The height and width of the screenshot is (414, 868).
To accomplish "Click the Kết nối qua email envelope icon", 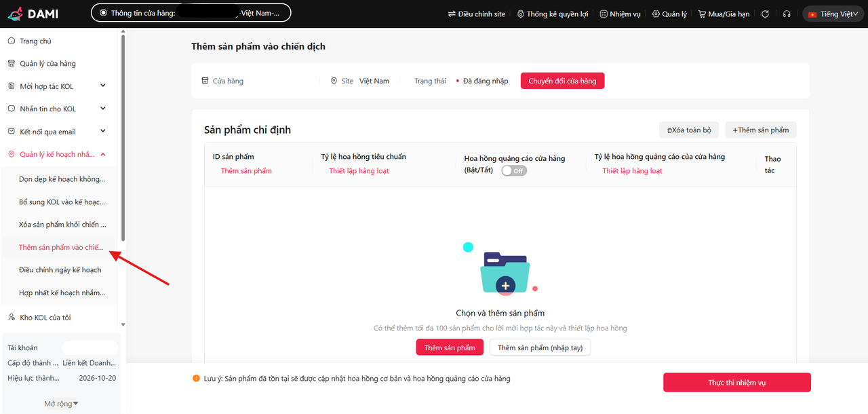I will [12, 132].
